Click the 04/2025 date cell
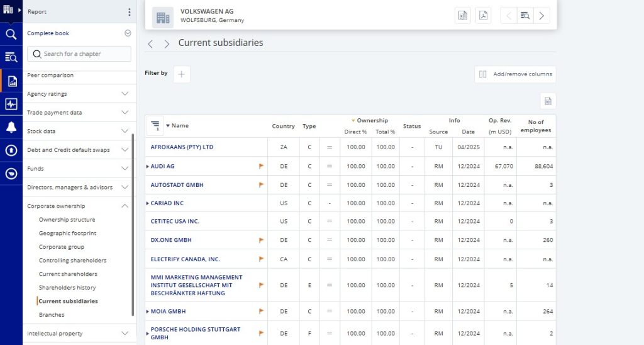 pos(469,147)
